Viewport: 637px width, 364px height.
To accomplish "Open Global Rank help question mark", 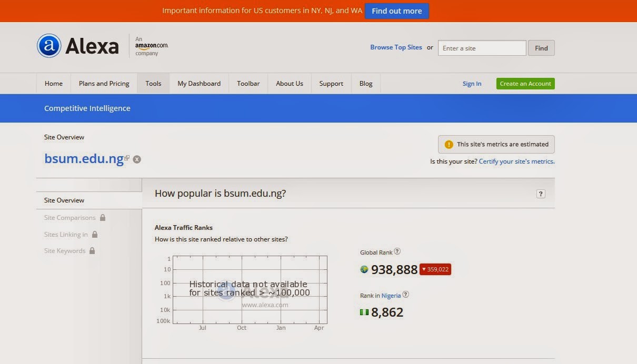I will point(397,251).
